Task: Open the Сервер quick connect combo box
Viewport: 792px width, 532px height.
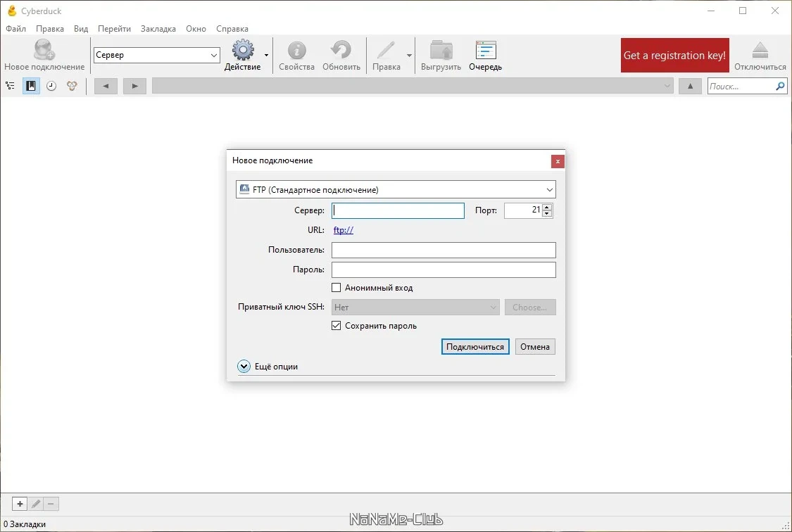Action: click(156, 55)
